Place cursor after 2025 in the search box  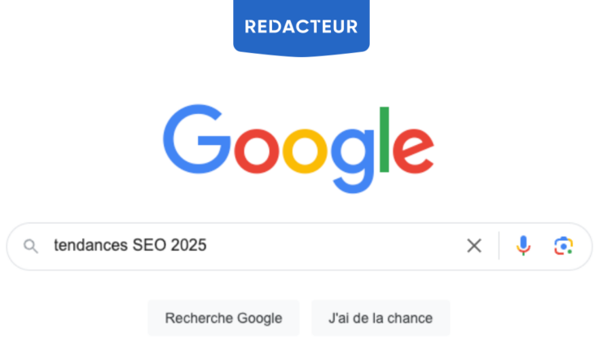click(208, 245)
